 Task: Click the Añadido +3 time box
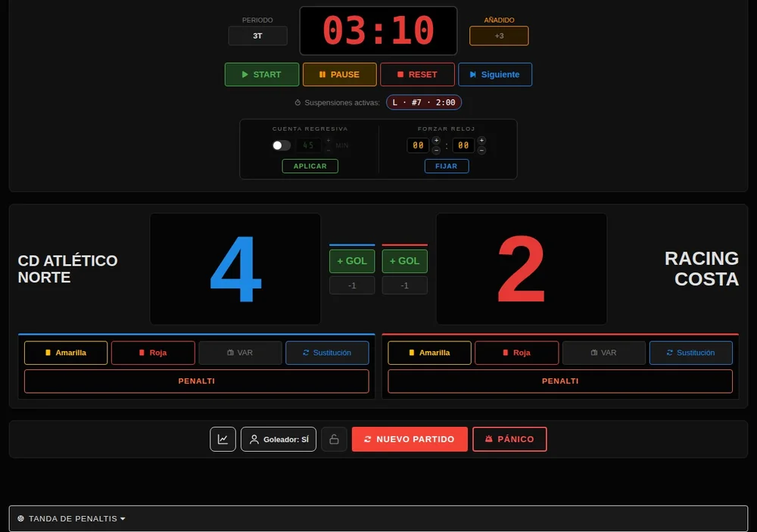point(499,36)
